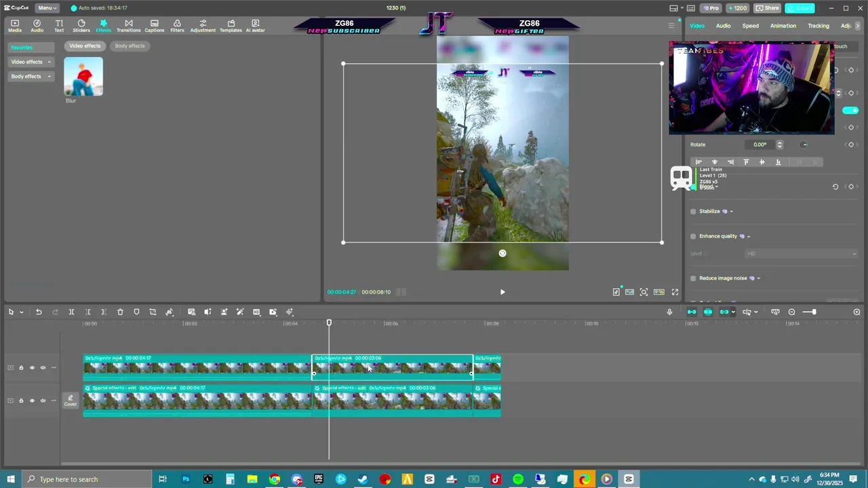Click the timeline zoom slider
Screen dimensions: 868x488
(x=810, y=312)
